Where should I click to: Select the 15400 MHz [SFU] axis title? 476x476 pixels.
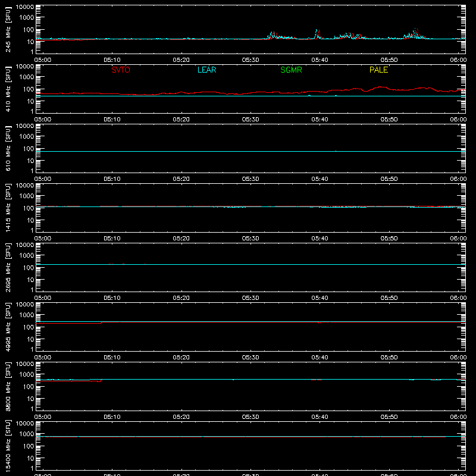tap(8, 446)
